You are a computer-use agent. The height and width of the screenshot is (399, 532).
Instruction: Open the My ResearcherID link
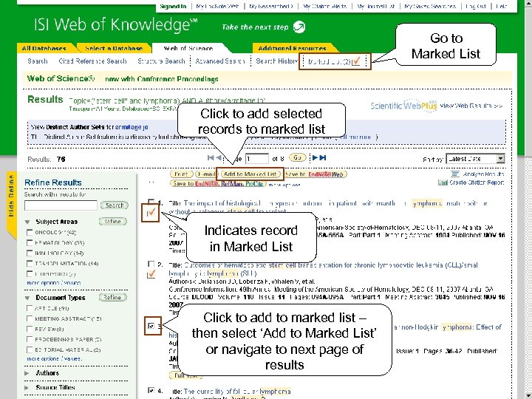(271, 6)
